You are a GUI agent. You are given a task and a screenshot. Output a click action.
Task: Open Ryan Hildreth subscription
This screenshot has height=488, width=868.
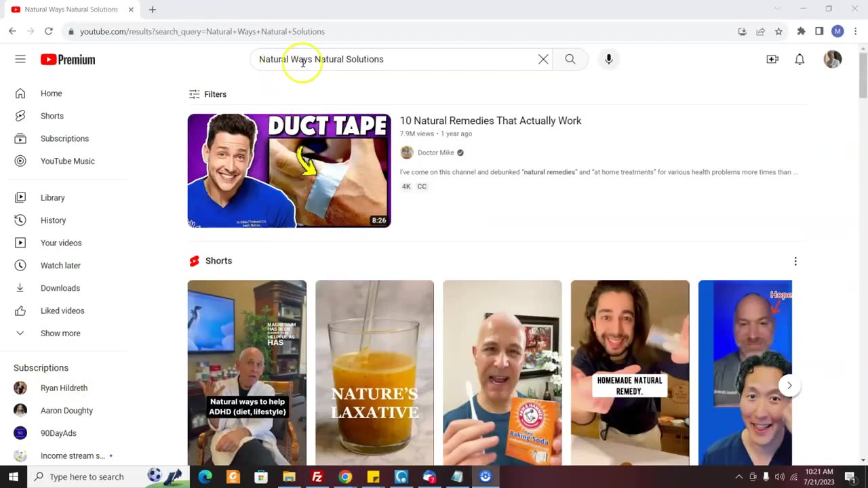pyautogui.click(x=64, y=388)
